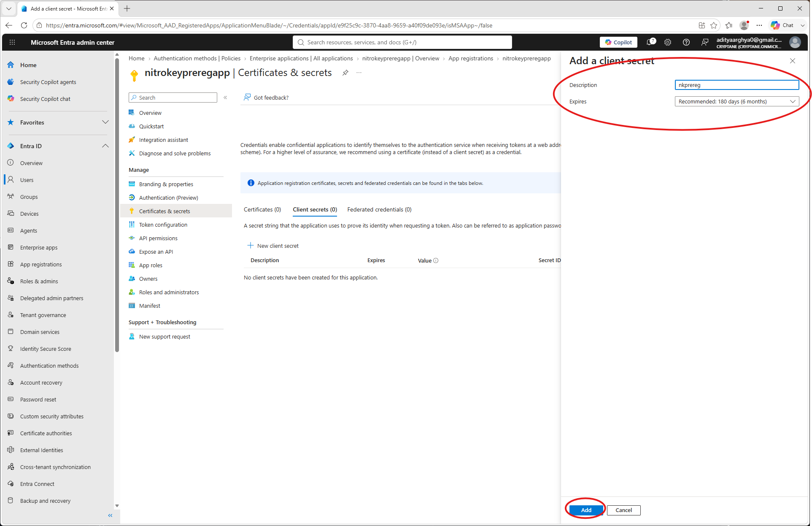This screenshot has height=526, width=812.
Task: Click the left sidebar scrollbar
Action: click(117, 205)
